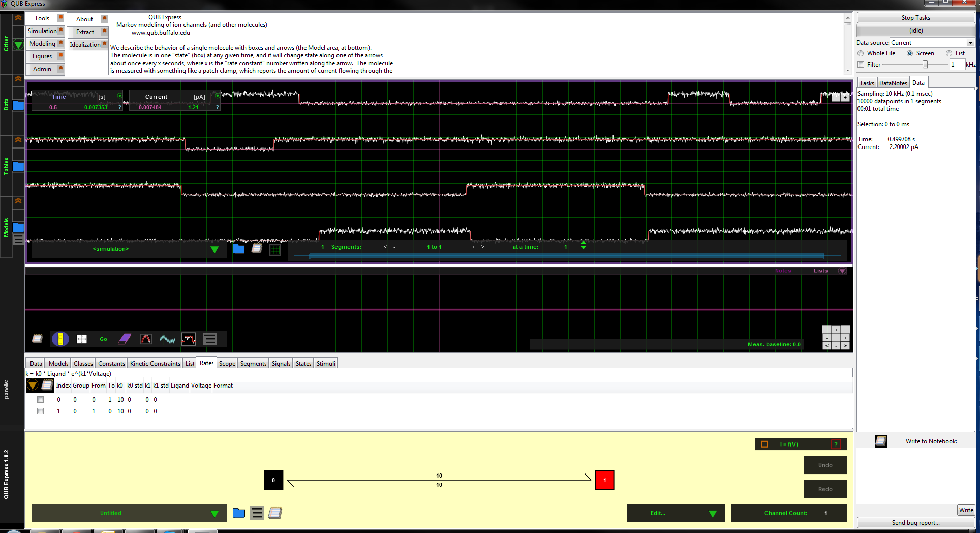Switch to the Tasks tab in right panel

click(867, 83)
